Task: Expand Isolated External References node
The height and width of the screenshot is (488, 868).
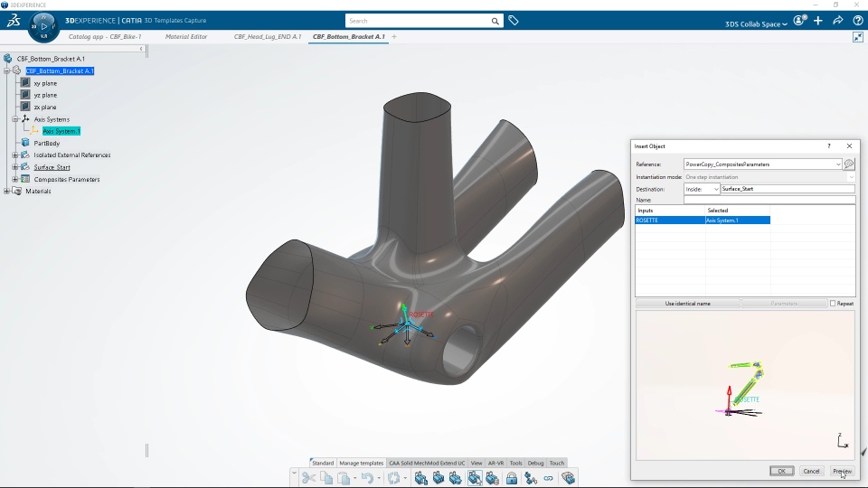Action: (15, 155)
